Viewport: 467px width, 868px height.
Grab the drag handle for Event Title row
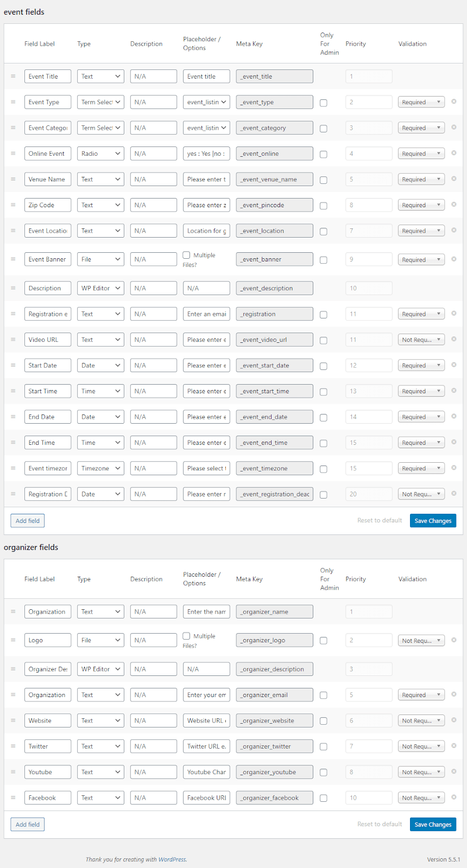point(13,76)
